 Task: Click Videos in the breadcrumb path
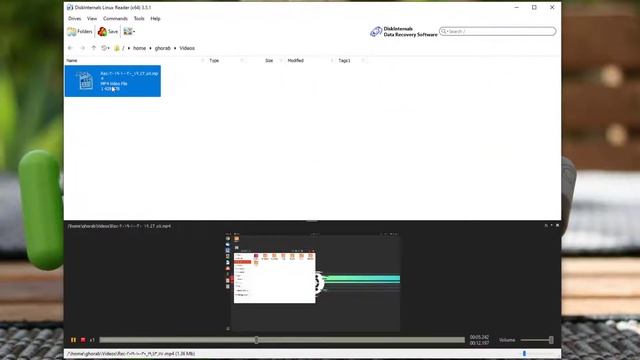coord(187,48)
